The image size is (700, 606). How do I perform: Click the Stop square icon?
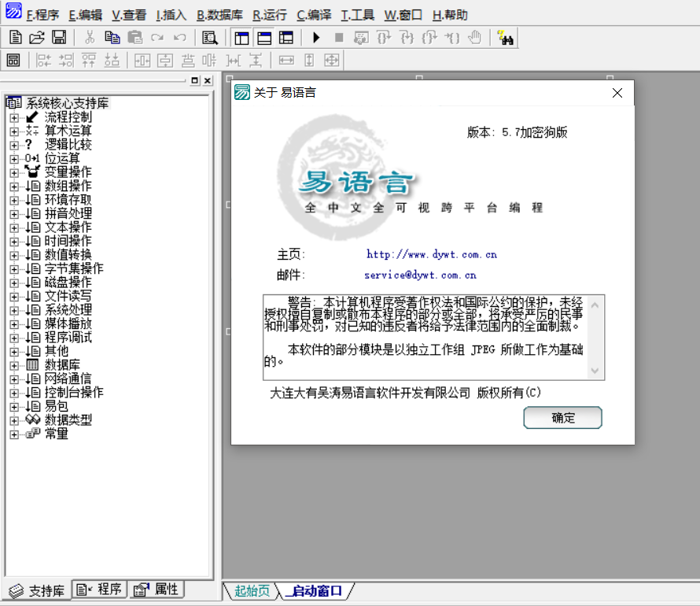click(339, 38)
